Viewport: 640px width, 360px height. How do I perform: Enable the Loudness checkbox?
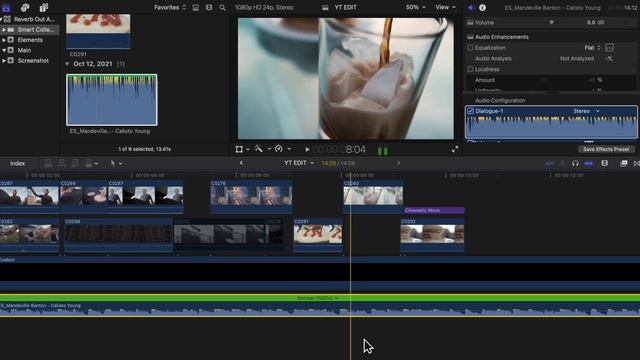470,69
